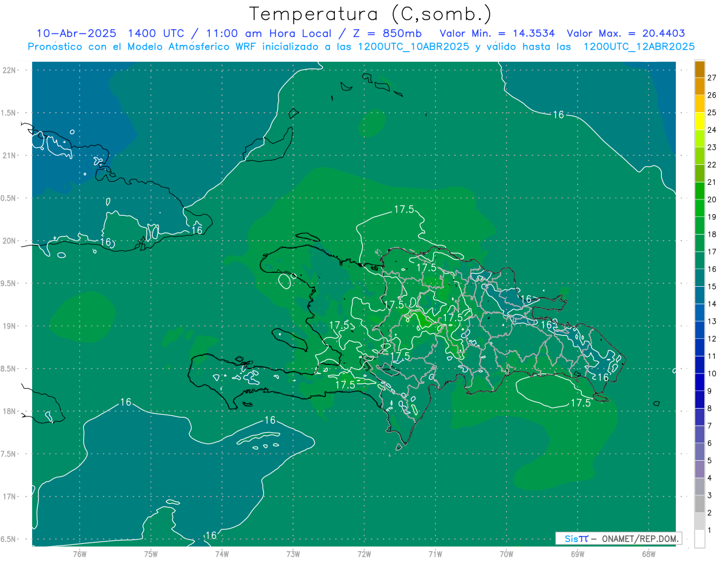Click the colorbar label '18'

712,234
